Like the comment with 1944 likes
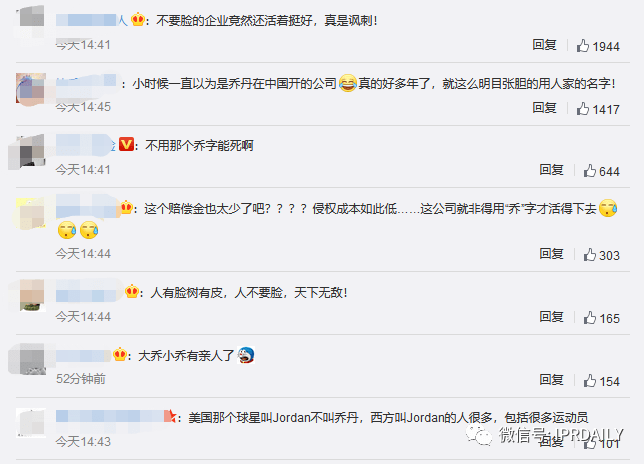644x464 pixels. (x=582, y=46)
